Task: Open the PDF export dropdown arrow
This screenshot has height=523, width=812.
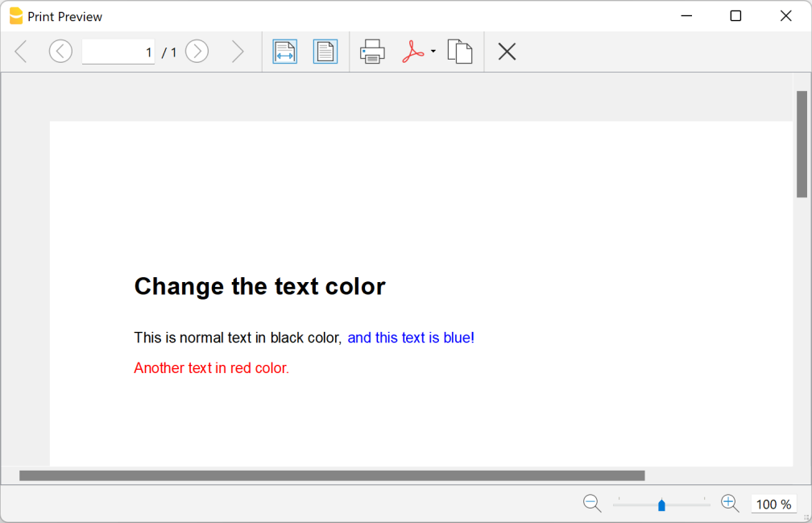Action: [x=432, y=51]
